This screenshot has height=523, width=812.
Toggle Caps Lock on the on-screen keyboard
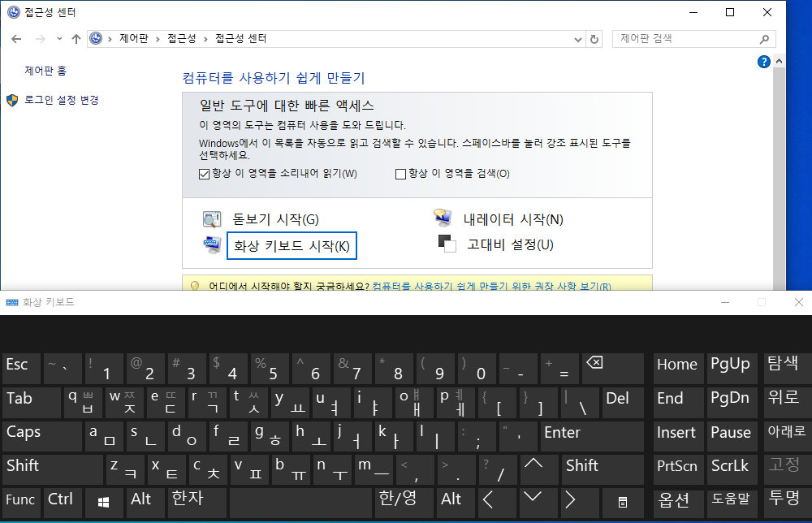[42, 435]
